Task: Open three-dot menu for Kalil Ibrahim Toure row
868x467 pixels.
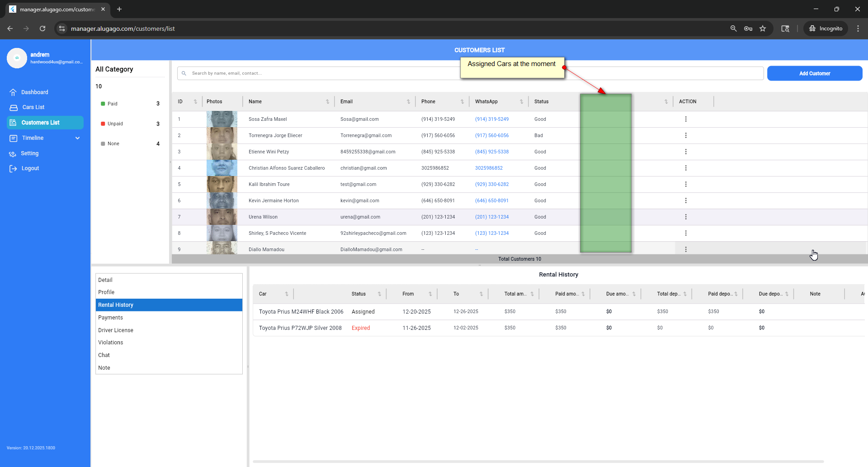Action: 685,185
